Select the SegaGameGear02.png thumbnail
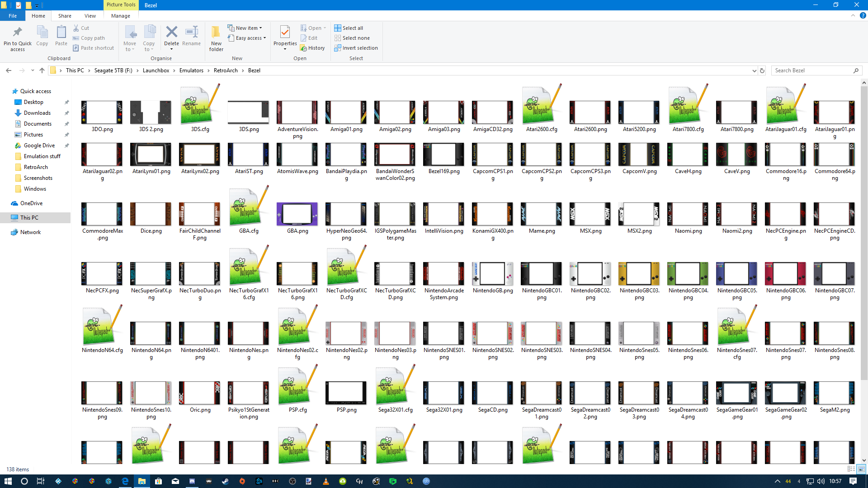 785,393
